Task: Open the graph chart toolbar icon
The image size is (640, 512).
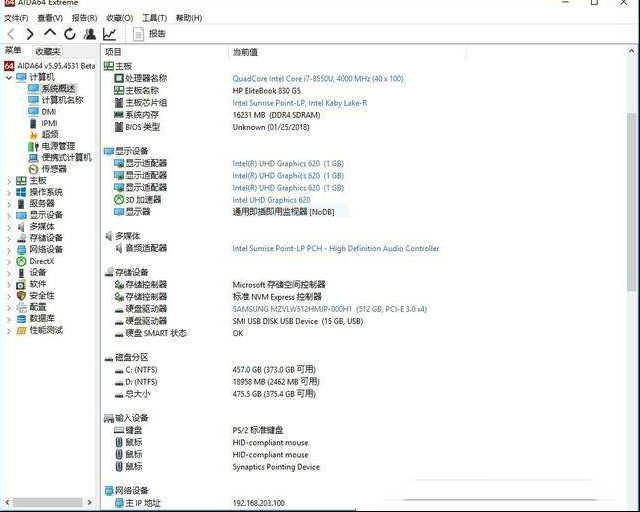Action: click(109, 34)
